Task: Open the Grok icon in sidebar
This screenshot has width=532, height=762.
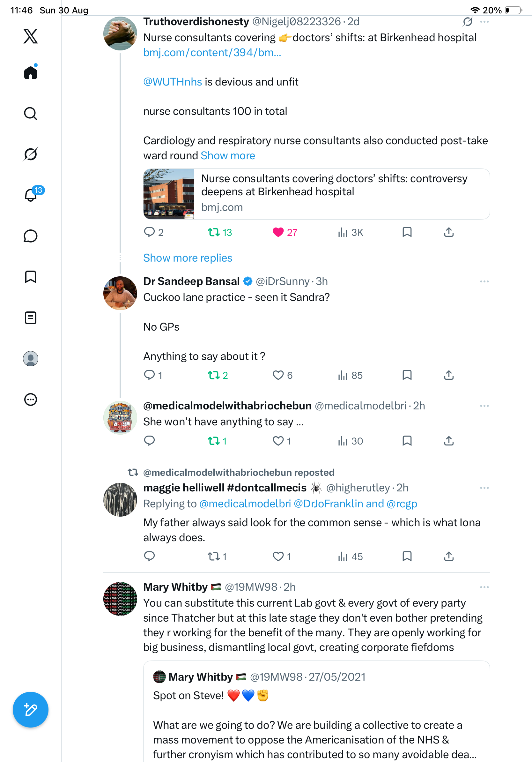Action: tap(31, 154)
